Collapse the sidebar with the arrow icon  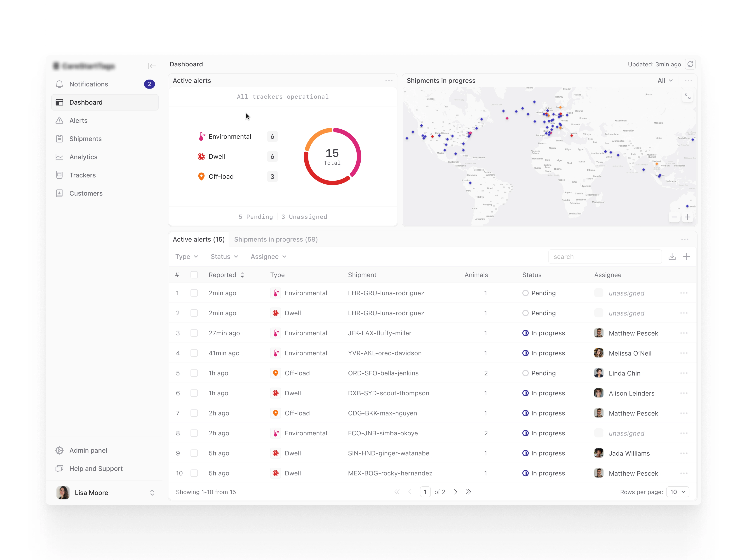[x=152, y=66]
